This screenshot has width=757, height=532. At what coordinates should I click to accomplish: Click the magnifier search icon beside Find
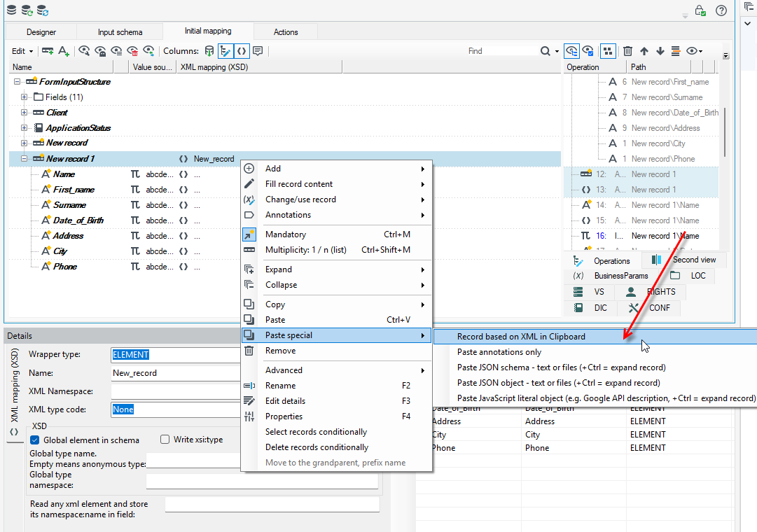(x=545, y=50)
